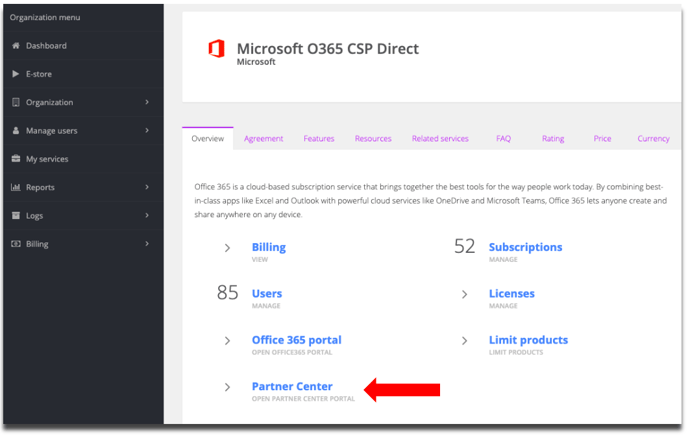
Task: Click the 85 users count
Action: pyautogui.click(x=228, y=293)
